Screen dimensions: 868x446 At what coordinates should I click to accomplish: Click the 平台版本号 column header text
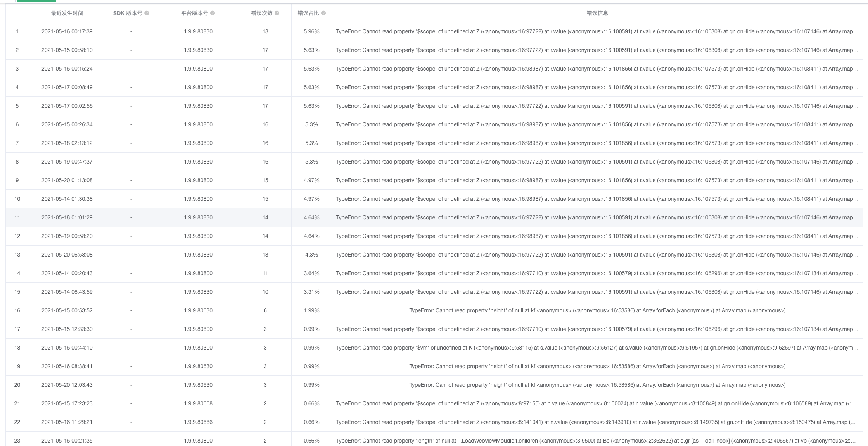tap(194, 13)
